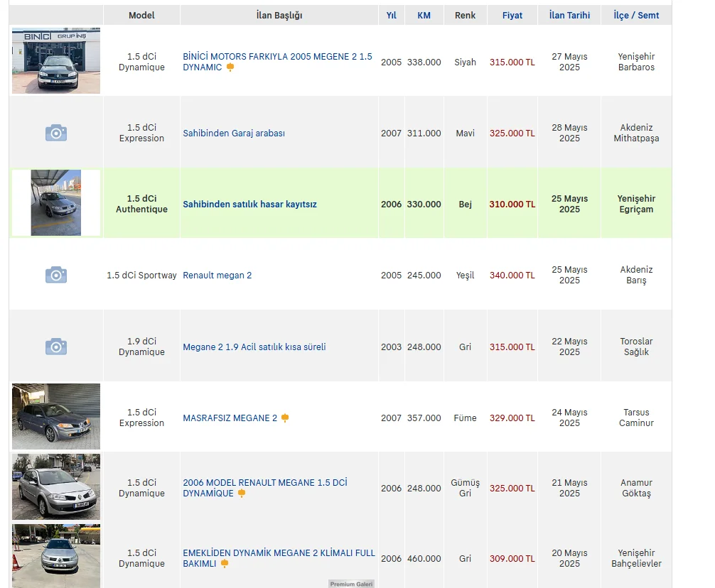
Task: Click the Premium Galeri label
Action: (352, 584)
